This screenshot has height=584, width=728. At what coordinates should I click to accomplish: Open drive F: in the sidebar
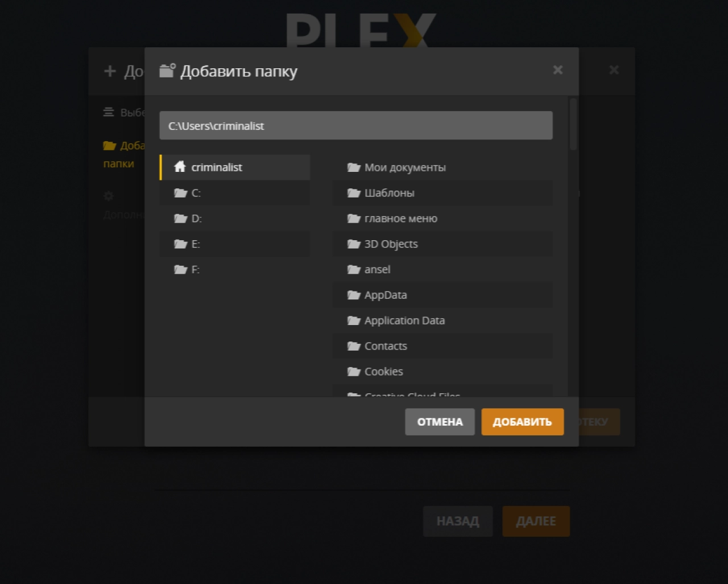click(235, 270)
